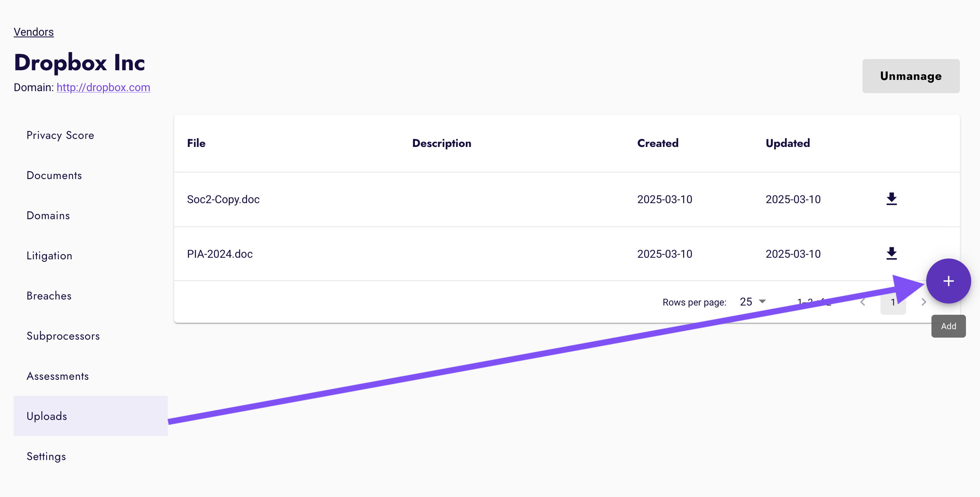This screenshot has width=980, height=497.
Task: Open the vendor Settings section
Action: point(91,456)
